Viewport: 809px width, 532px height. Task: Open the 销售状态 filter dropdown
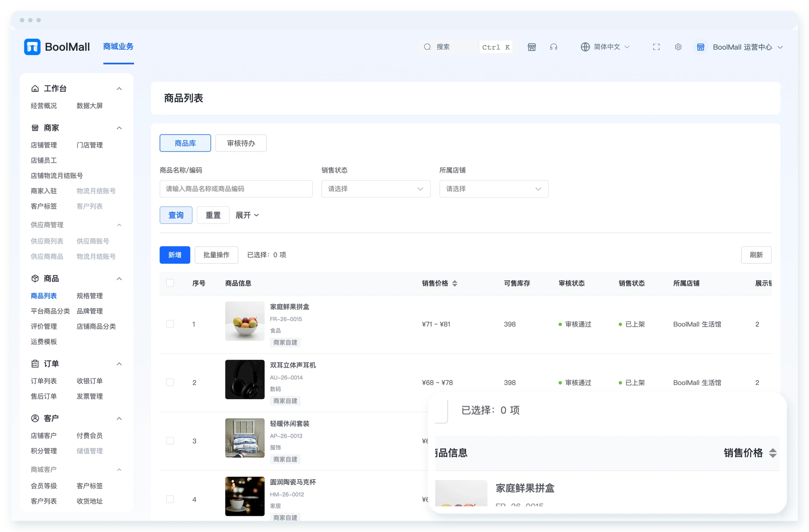(376, 189)
